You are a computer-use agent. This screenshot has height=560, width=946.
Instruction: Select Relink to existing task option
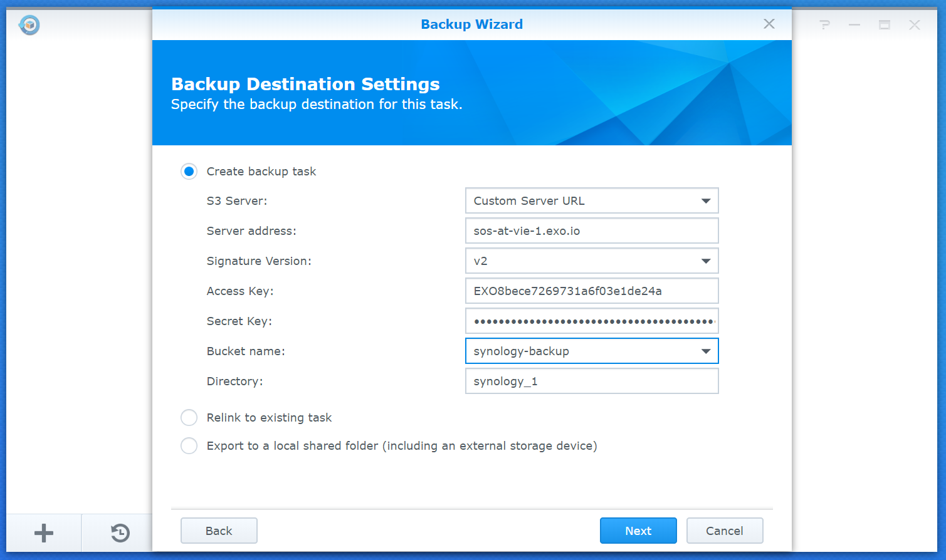point(189,418)
